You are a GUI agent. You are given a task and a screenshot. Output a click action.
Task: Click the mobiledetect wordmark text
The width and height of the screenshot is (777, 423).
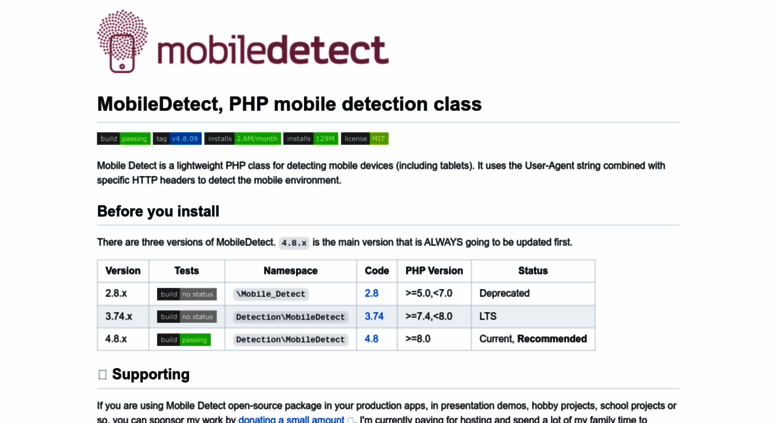[x=273, y=50]
